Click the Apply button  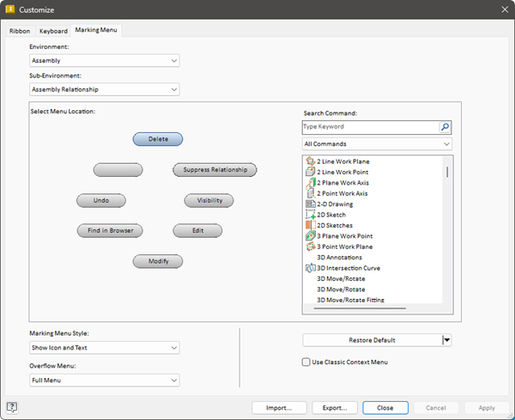pos(487,407)
